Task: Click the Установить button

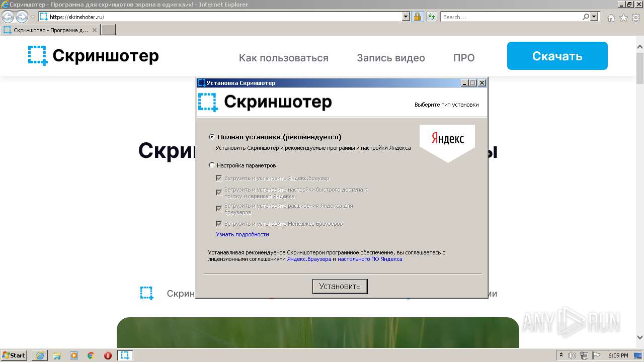Action: 340,287
